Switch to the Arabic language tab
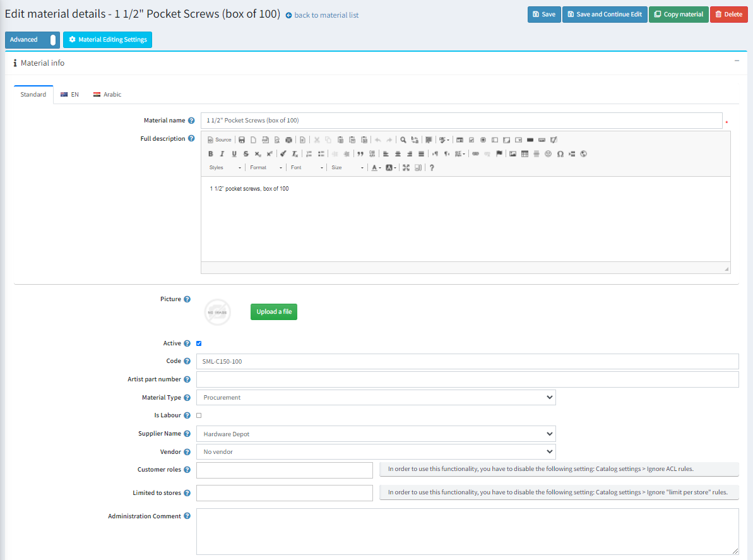This screenshot has height=560, width=753. coord(107,95)
